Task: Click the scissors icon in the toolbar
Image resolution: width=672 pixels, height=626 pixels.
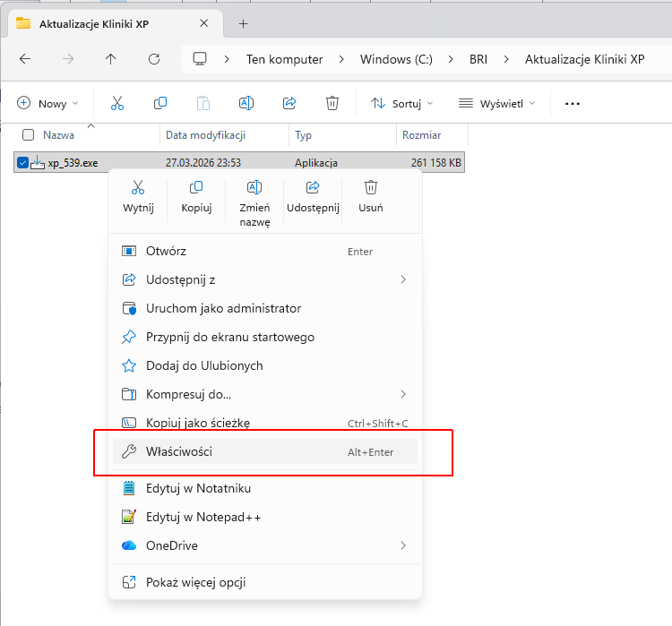Action: [x=117, y=103]
